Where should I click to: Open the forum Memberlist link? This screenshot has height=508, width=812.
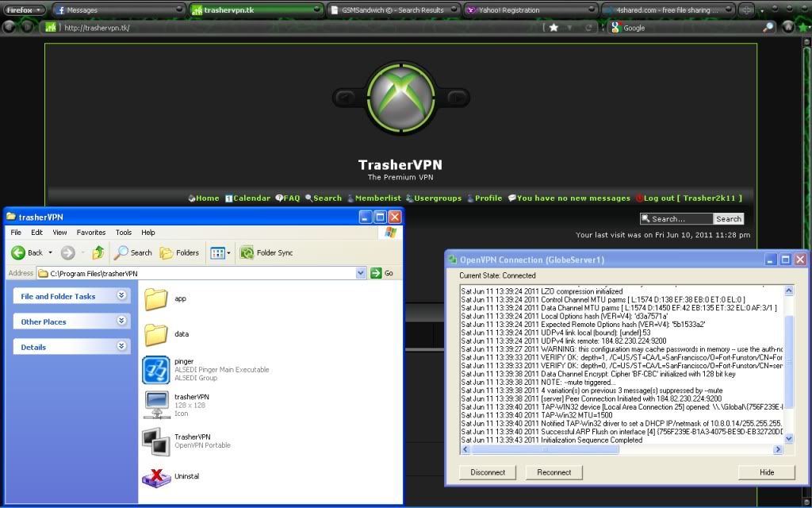point(373,198)
